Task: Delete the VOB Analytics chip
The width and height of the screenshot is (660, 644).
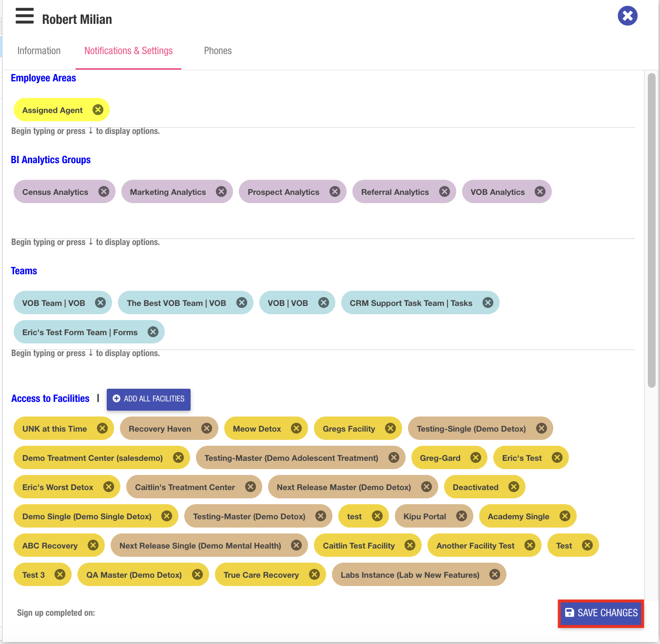Action: [540, 191]
